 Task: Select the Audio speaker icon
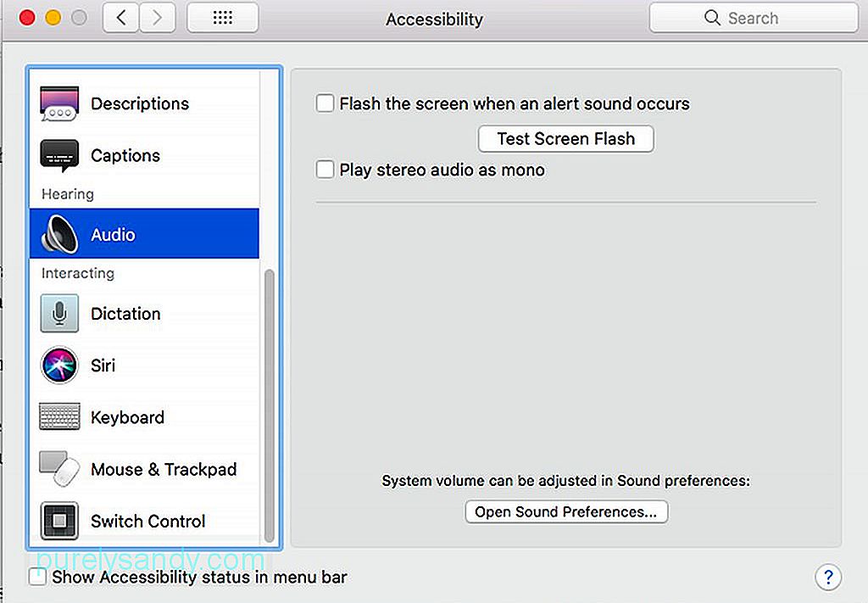point(59,234)
